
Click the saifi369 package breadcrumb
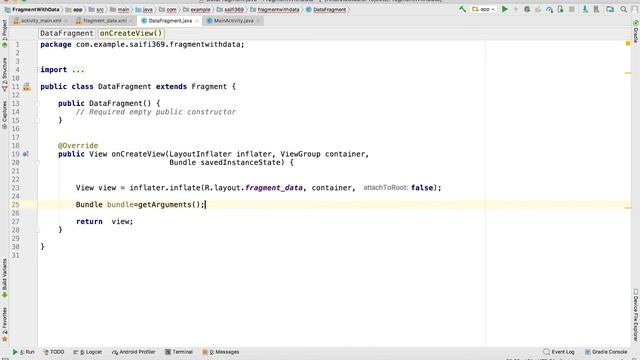(230, 9)
